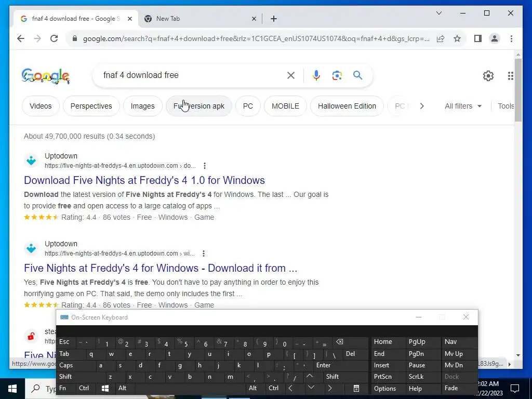Open the search Tools option
The width and height of the screenshot is (532, 399).
tap(506, 106)
